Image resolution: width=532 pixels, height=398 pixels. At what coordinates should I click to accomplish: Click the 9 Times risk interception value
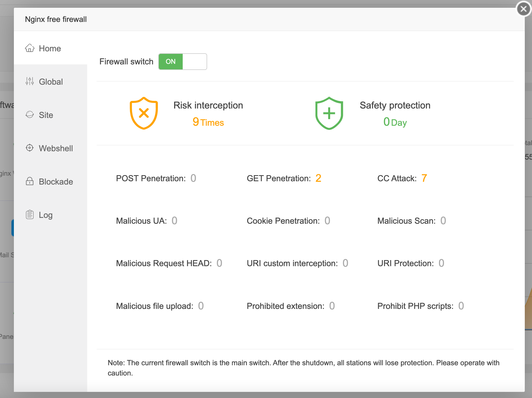tap(208, 122)
